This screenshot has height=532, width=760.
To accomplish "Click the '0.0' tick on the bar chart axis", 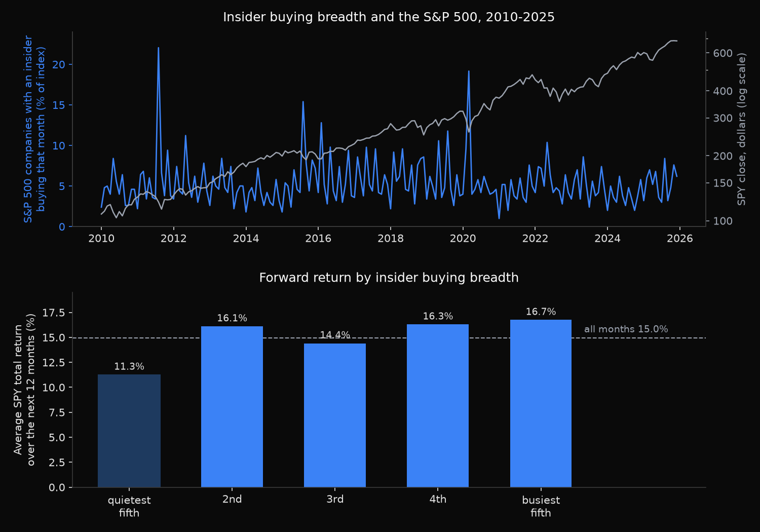I will click(57, 487).
